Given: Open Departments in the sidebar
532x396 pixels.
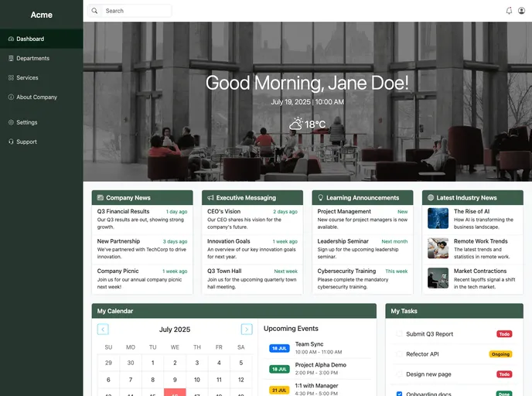Looking at the screenshot, I should coord(42,58).
